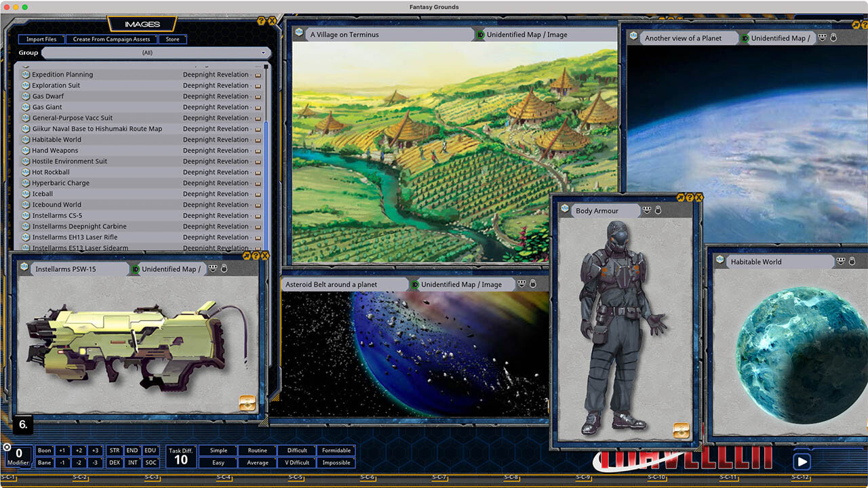Switch to the Store tab
The height and width of the screenshot is (488, 868).
172,39
